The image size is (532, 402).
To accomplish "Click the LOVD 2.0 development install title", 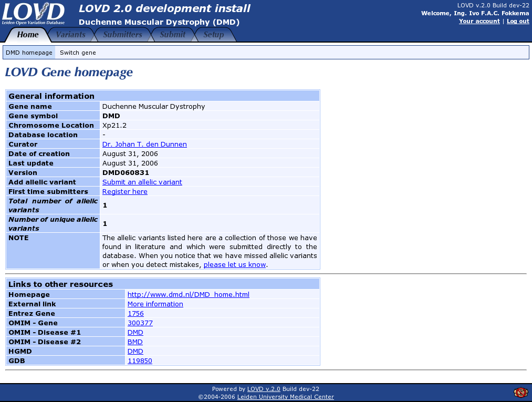I will pyautogui.click(x=164, y=8).
